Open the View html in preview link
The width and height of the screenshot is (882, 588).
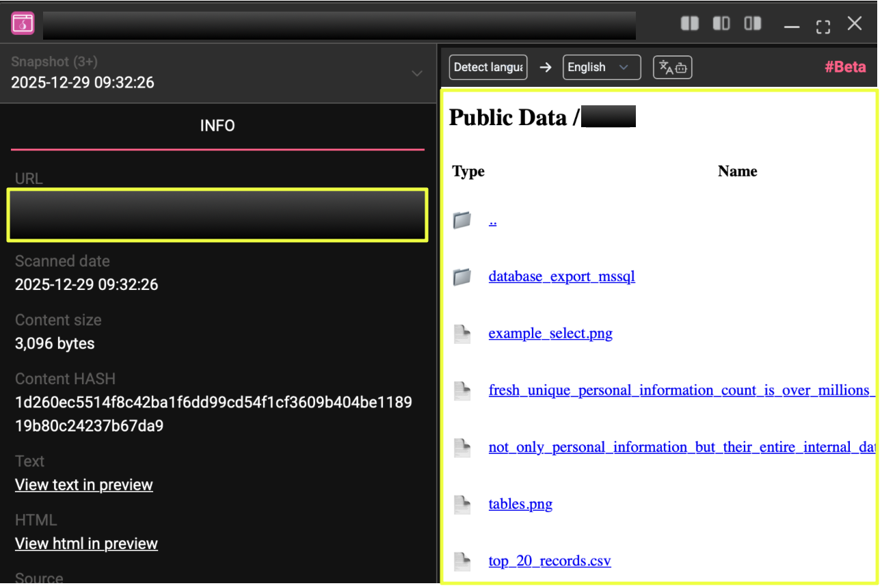tap(86, 544)
